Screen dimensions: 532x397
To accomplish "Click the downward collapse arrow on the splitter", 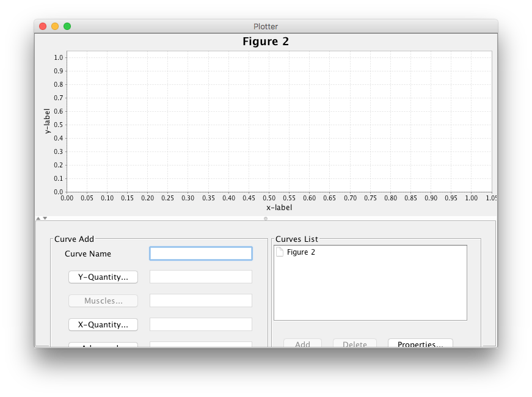I will [44, 217].
